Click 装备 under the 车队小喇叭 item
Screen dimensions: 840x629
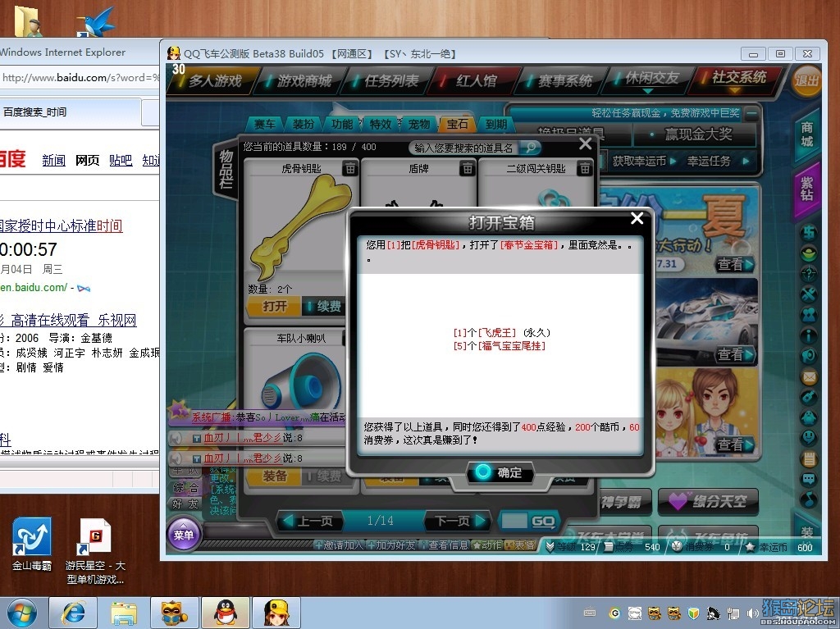point(275,476)
